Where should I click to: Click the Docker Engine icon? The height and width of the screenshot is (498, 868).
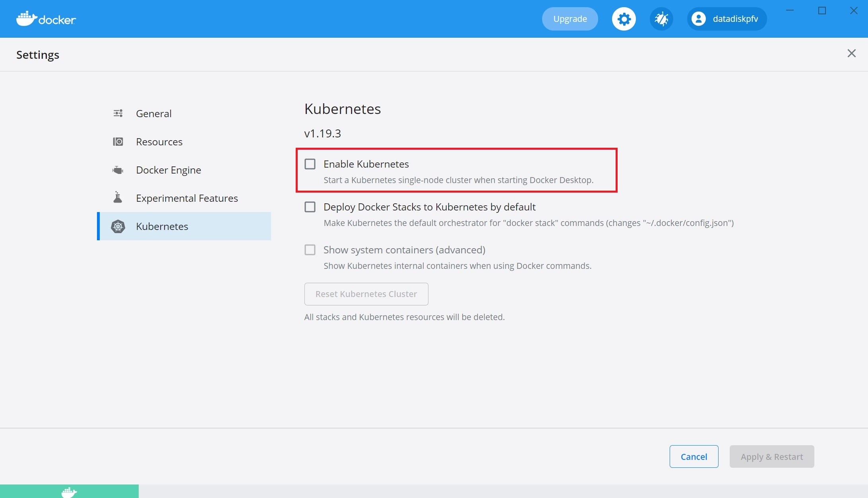[118, 170]
